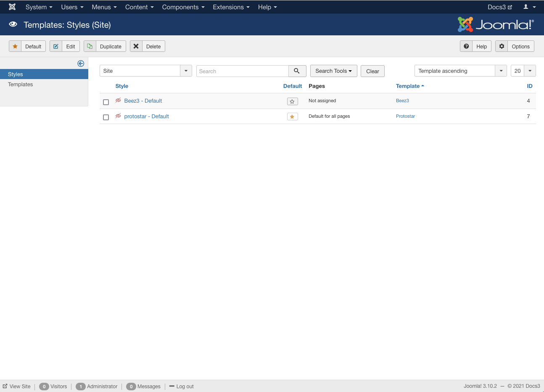This screenshot has width=544, height=392.
Task: Click the Joomla logo icon in top-left
Action: click(x=12, y=7)
